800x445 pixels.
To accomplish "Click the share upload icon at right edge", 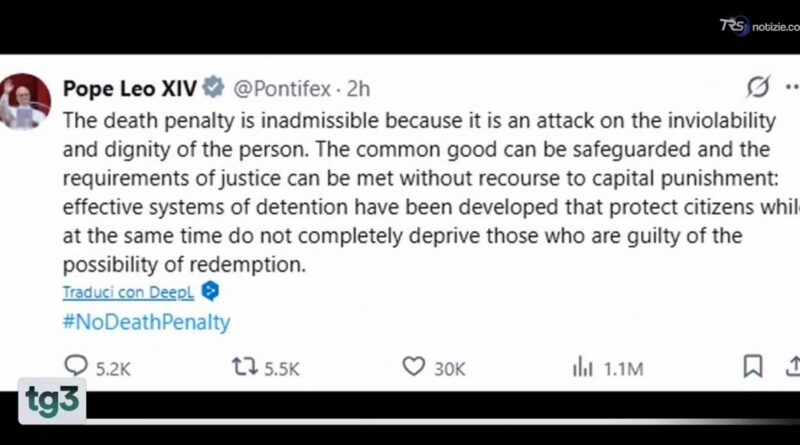I will [x=793, y=366].
